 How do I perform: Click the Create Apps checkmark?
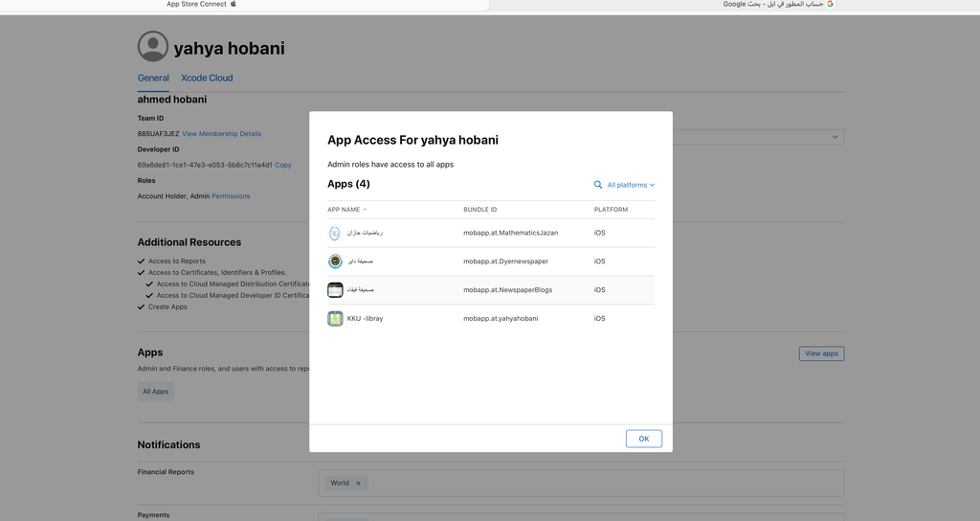[142, 307]
